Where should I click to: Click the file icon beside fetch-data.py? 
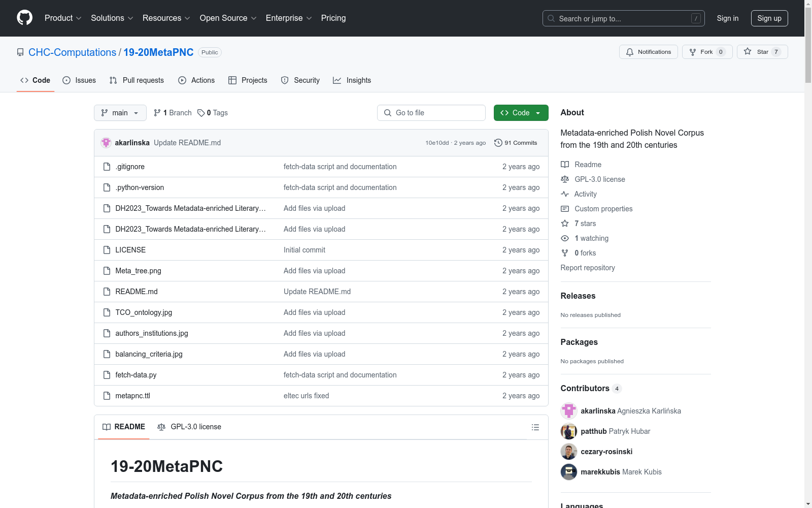click(x=107, y=375)
